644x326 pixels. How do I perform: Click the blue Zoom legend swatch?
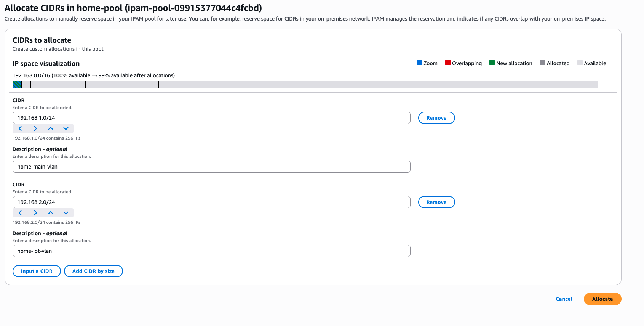point(419,63)
